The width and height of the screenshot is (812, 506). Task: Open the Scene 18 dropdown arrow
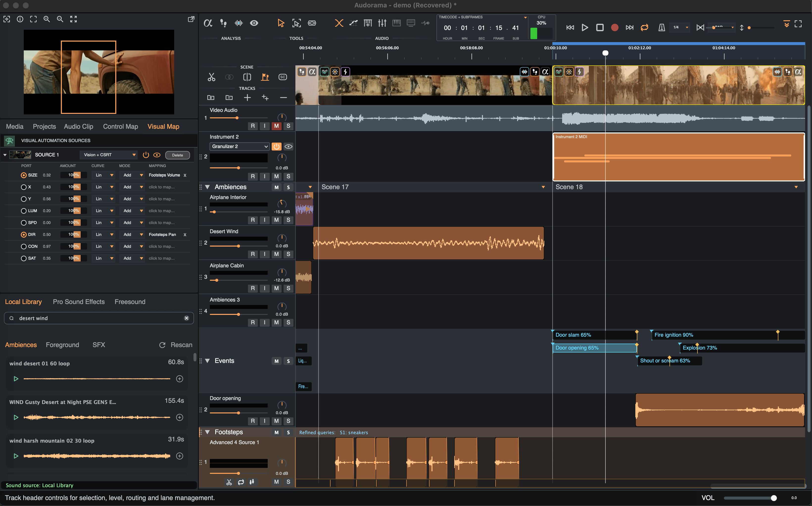point(796,187)
